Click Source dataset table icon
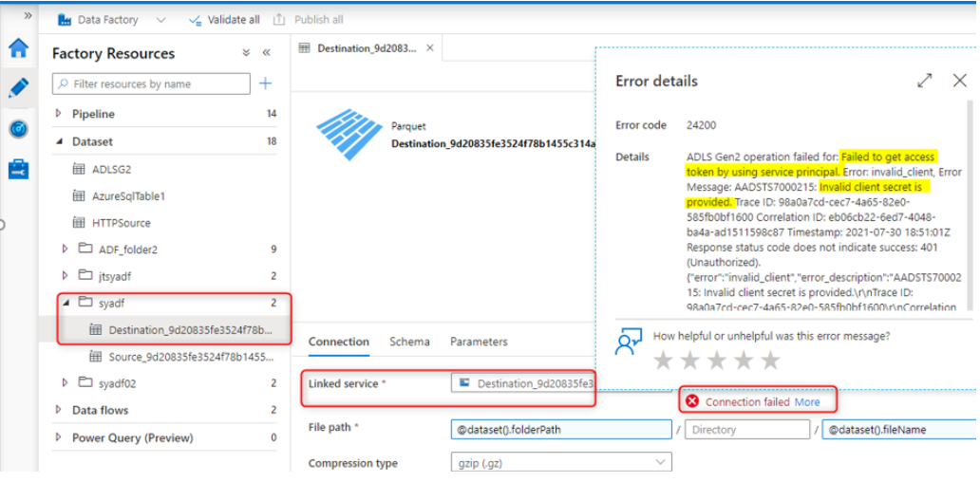 pyautogui.click(x=96, y=357)
